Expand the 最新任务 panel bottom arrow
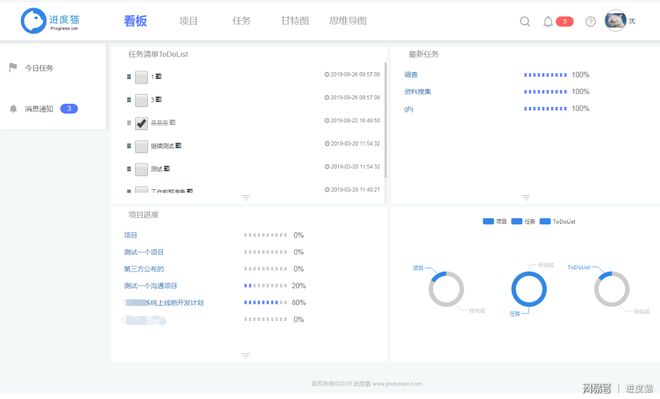 click(x=526, y=197)
